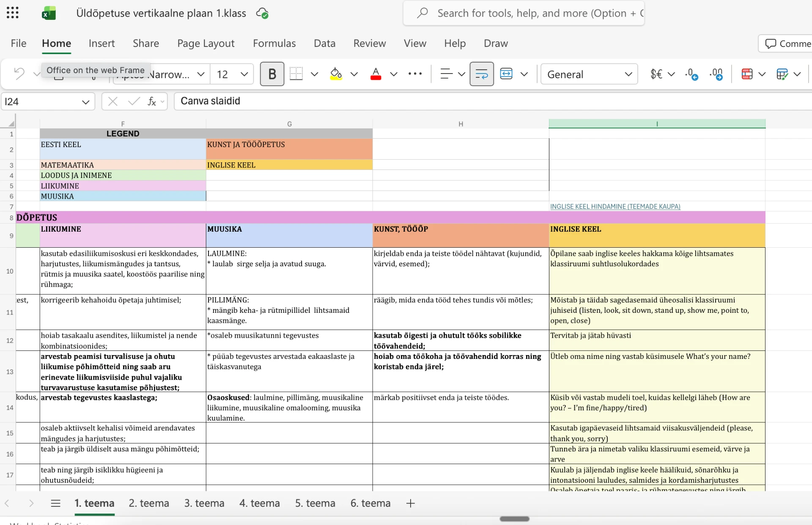Open the Microsoft 365 app launcher
The width and height of the screenshot is (812, 525).
(13, 13)
